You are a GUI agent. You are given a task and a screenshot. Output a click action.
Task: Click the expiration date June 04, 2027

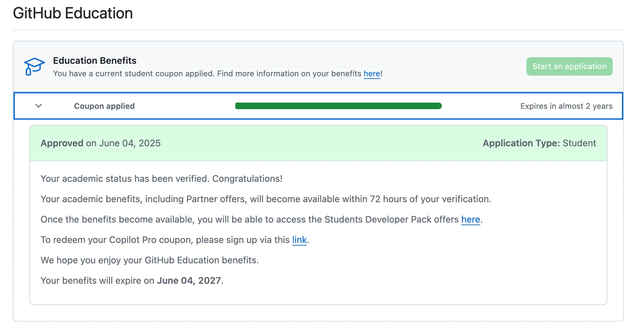[x=189, y=281]
